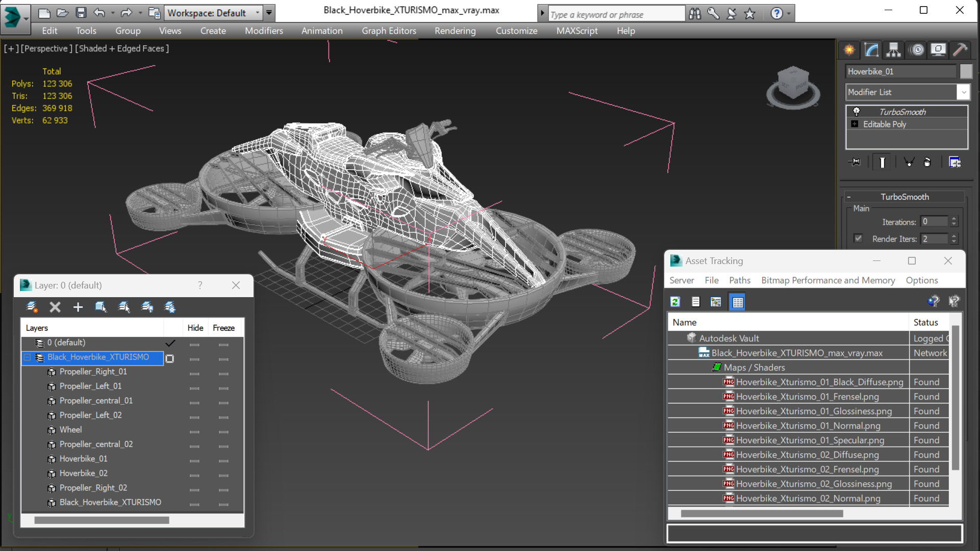Toggle Hide for Wheel object
This screenshot has width=980, height=551.
tap(194, 432)
